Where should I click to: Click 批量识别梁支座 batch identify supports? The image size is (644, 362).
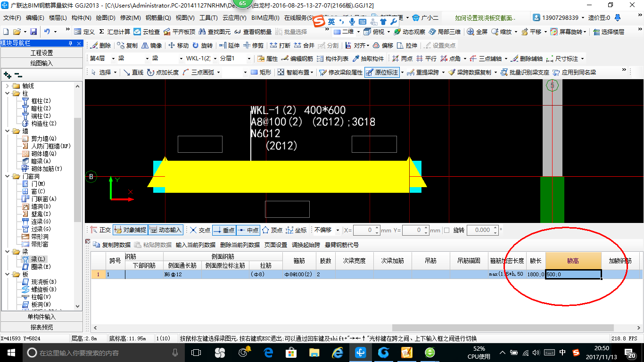pyautogui.click(x=525, y=72)
